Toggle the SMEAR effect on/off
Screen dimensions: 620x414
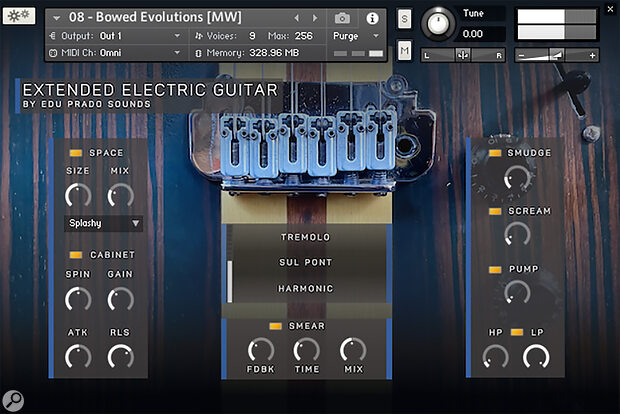275,326
